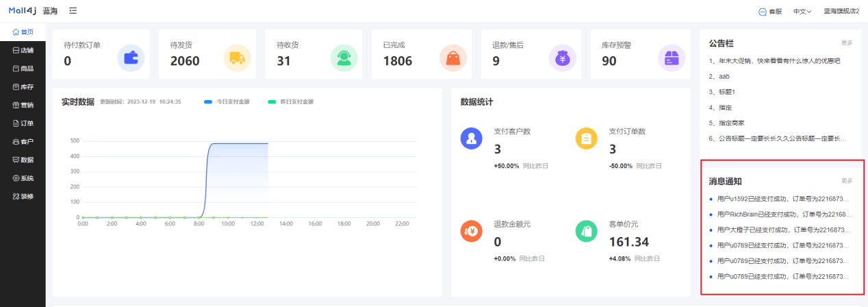Click the Mall4j logo
The height and width of the screenshot is (307, 868).
pos(23,11)
